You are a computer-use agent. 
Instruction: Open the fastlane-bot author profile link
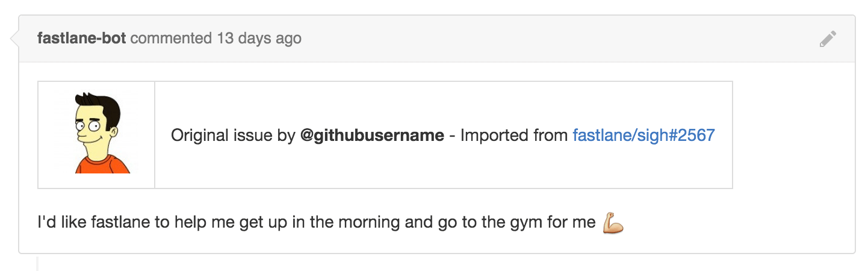point(81,39)
